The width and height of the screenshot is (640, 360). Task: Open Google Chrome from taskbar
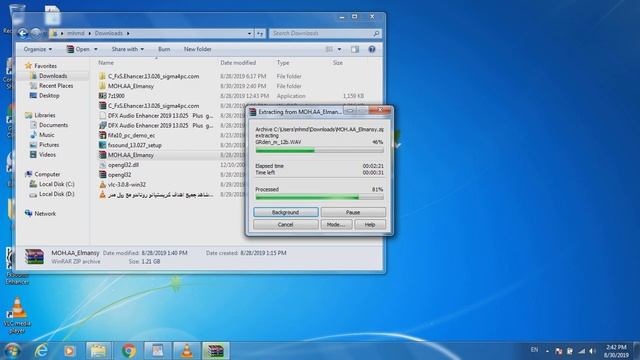click(x=128, y=351)
